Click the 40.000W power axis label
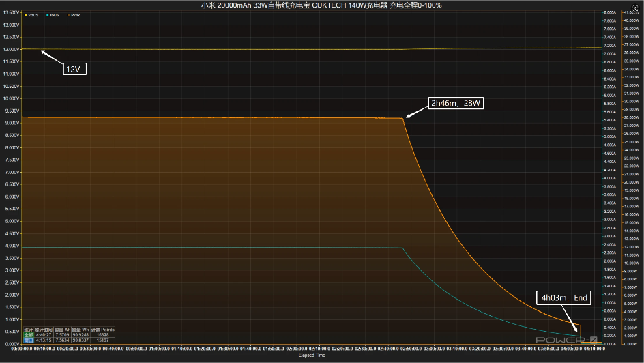The height and width of the screenshot is (363, 644). (x=631, y=20)
